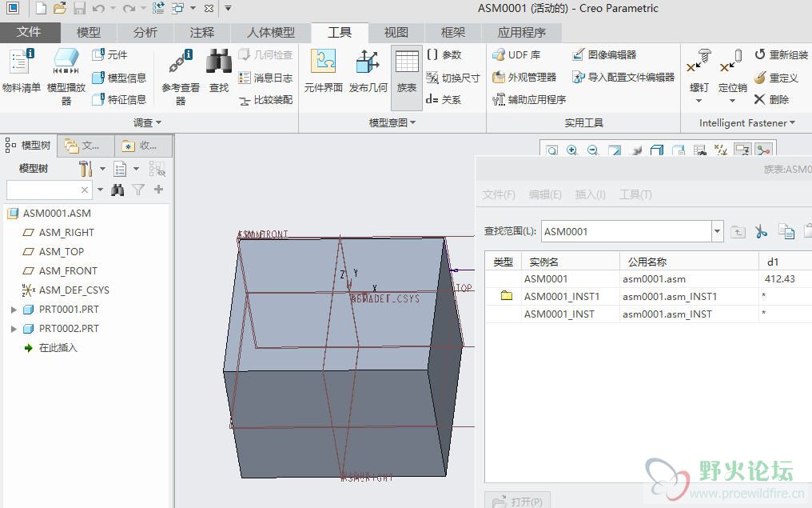Open the 消息日志 message log

[265, 78]
